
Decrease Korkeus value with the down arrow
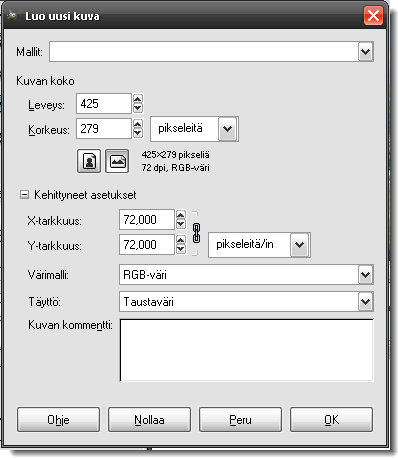point(138,133)
